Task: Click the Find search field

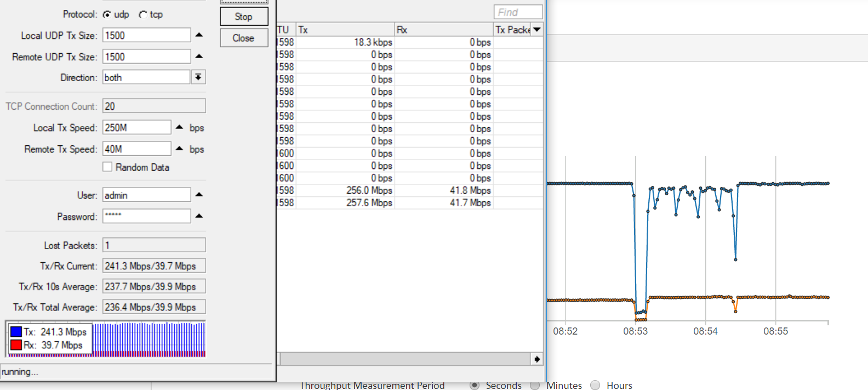Action: [x=518, y=12]
